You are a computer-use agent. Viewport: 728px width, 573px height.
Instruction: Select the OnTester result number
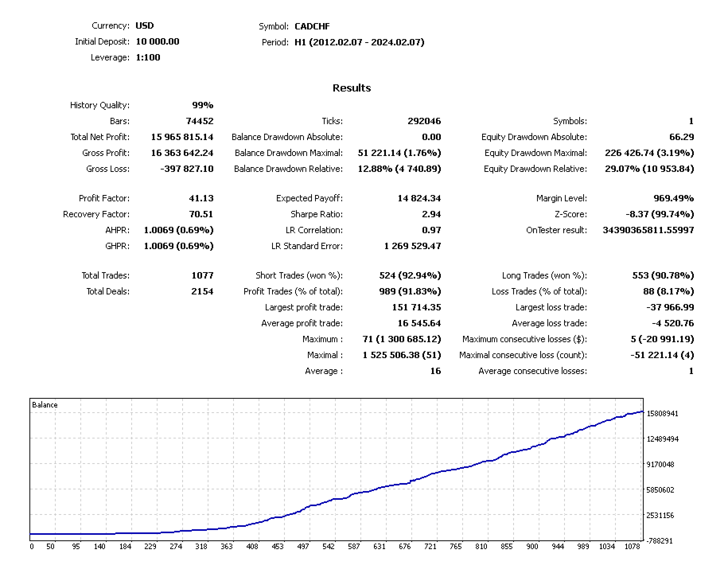pyautogui.click(x=648, y=230)
